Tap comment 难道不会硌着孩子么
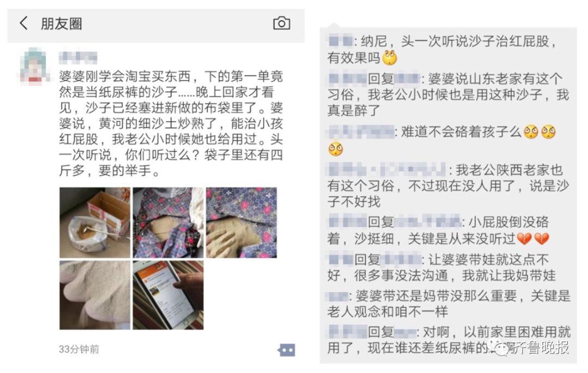The height and width of the screenshot is (373, 588). 443,140
